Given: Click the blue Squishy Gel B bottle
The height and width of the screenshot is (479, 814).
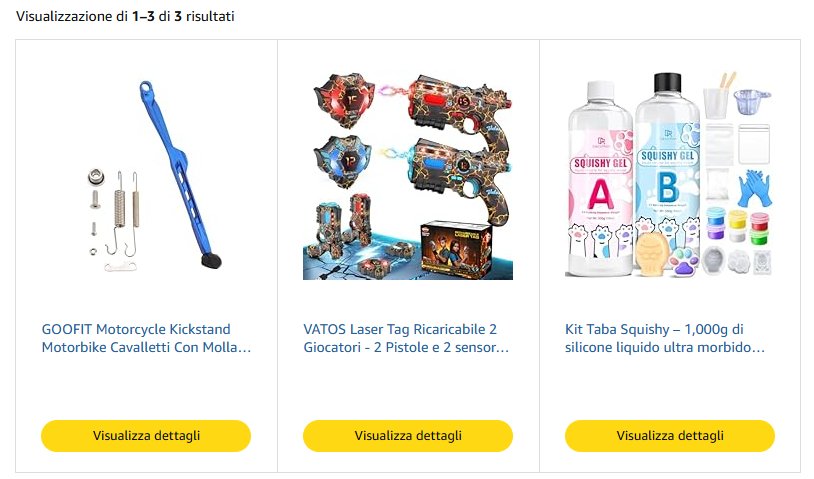Looking at the screenshot, I should coord(667,169).
